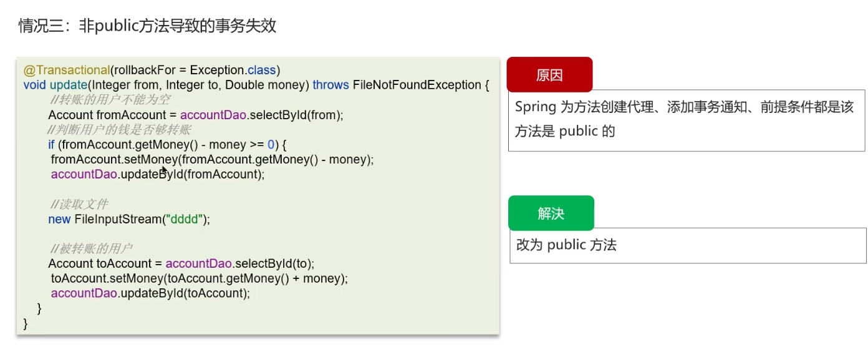Click the comment 判断用户的钱是否够转账
The width and height of the screenshot is (868, 347).
click(x=119, y=130)
